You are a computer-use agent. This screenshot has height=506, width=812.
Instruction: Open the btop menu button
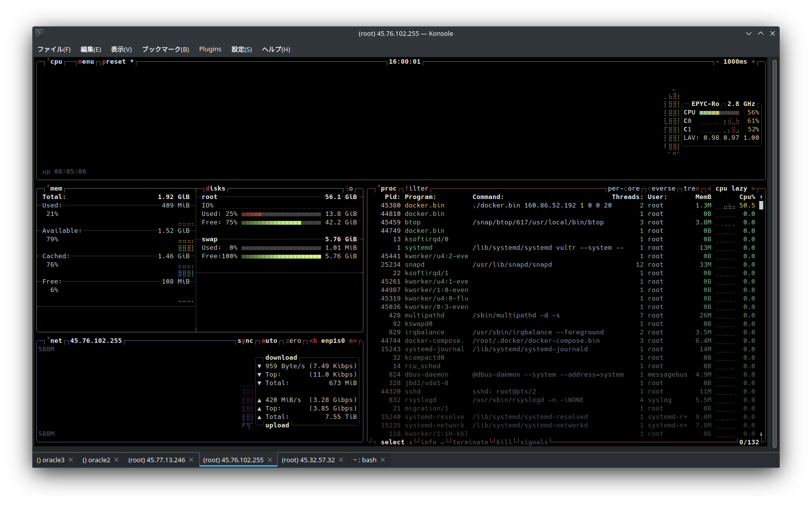click(86, 62)
